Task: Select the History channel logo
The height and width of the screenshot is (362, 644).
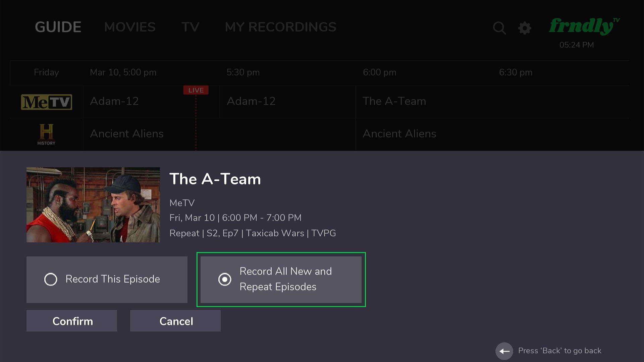Action: (x=46, y=134)
